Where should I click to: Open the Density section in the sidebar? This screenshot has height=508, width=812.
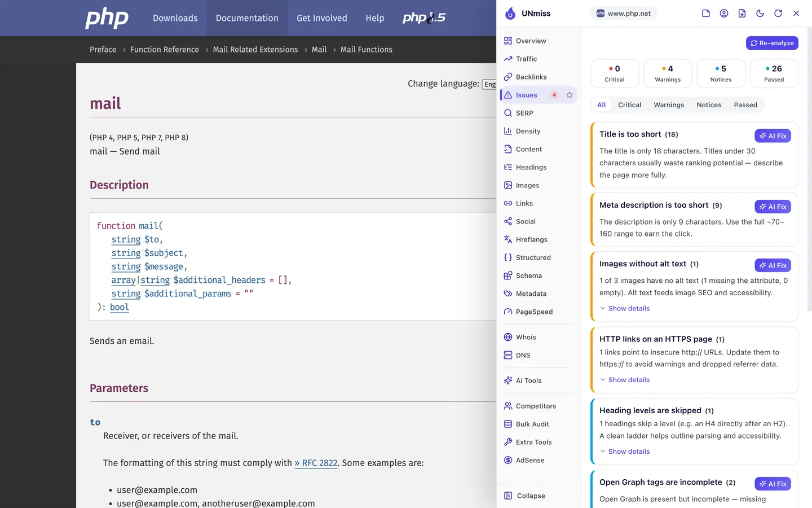(539, 131)
